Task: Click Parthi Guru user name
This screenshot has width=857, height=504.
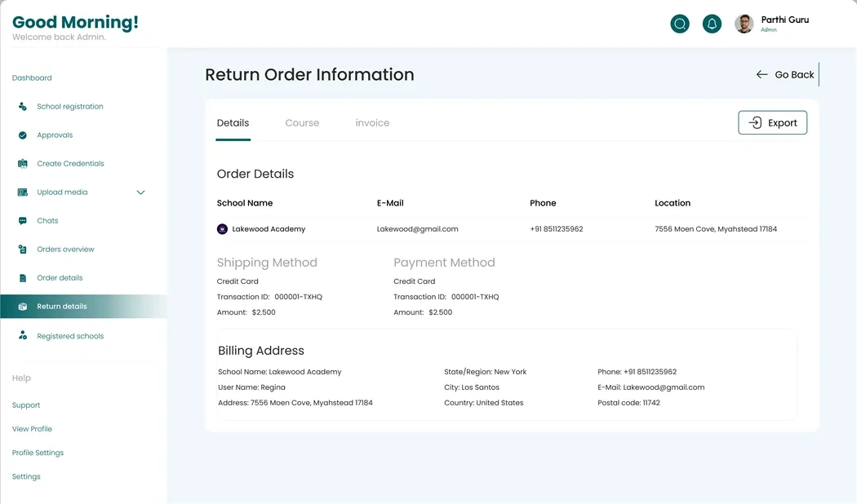Action: (x=785, y=20)
